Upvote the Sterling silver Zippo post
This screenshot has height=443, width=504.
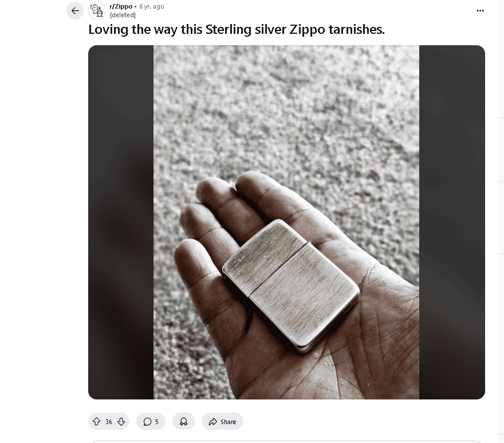click(x=96, y=421)
